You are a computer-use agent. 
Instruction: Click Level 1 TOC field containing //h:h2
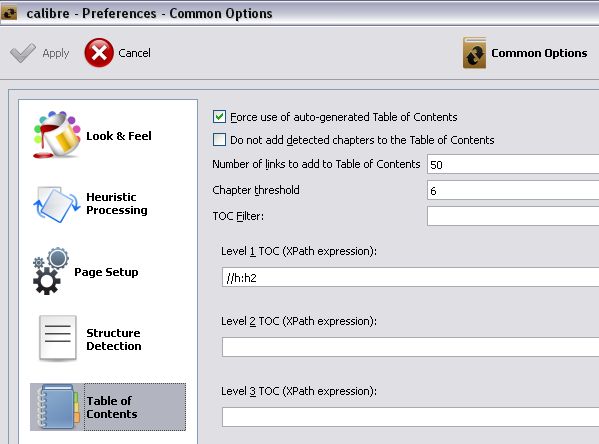tap(410, 277)
